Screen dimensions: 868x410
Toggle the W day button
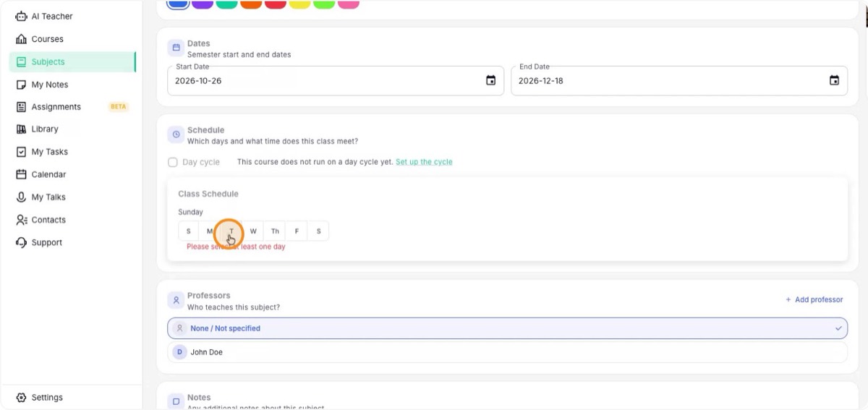point(253,231)
